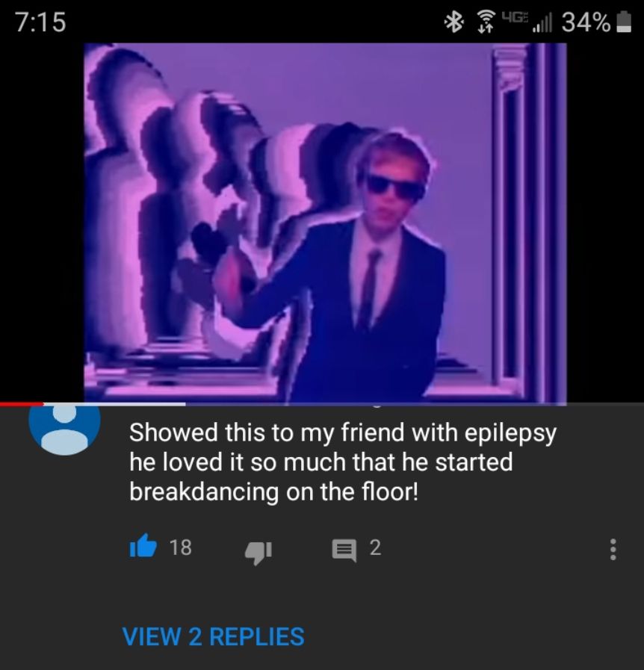Open the comment replies icon
644x670 pixels.
coord(344,550)
